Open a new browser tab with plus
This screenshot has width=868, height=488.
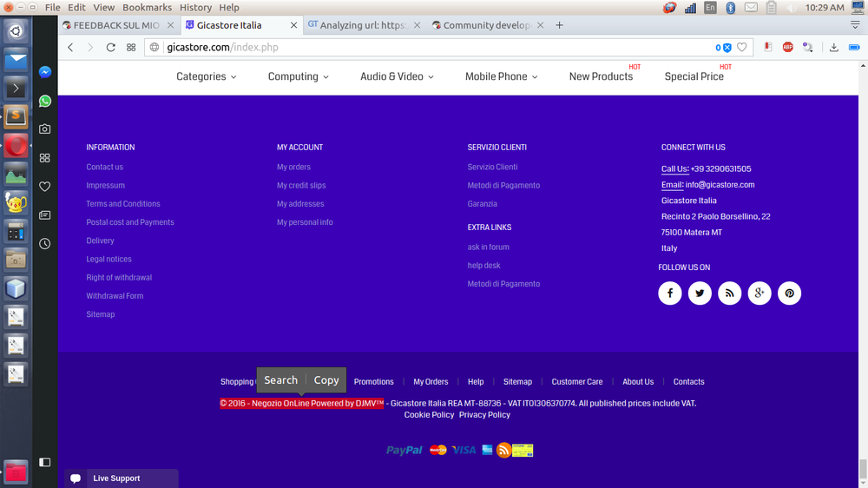[559, 25]
